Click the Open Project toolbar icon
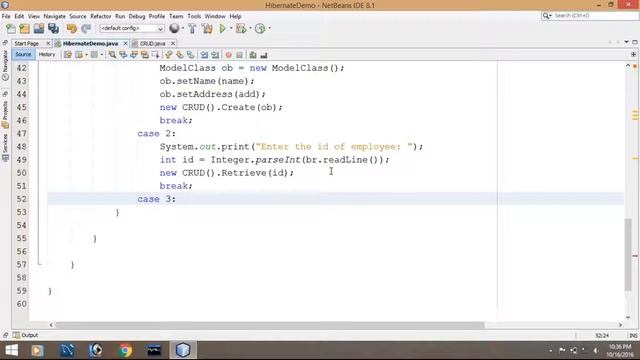640x360 pixels. 39,29
